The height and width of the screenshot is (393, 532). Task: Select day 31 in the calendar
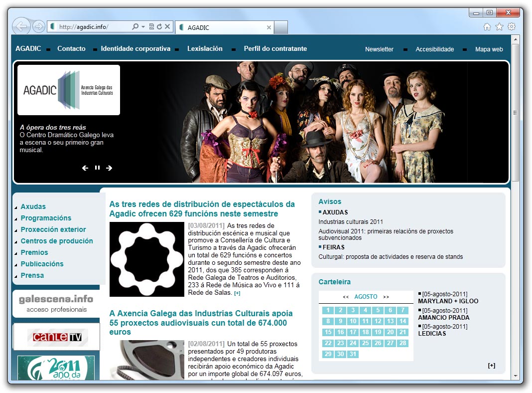(x=353, y=354)
